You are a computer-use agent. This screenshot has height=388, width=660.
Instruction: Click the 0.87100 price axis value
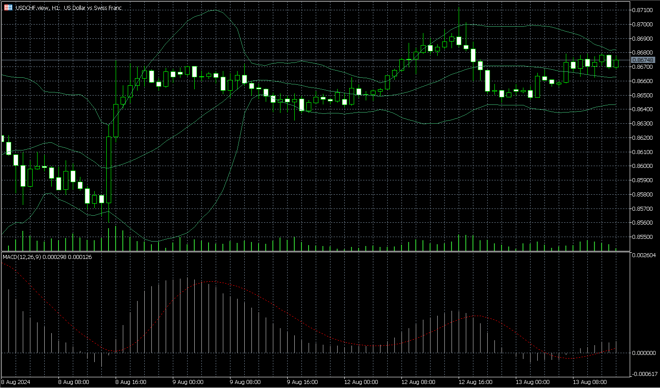[x=643, y=10]
